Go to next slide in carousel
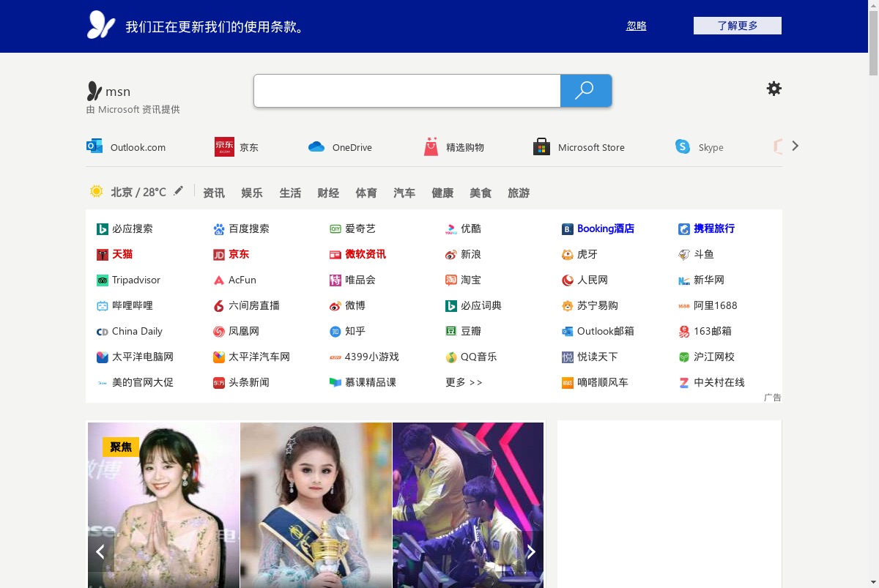Image resolution: width=879 pixels, height=588 pixels. point(531,551)
